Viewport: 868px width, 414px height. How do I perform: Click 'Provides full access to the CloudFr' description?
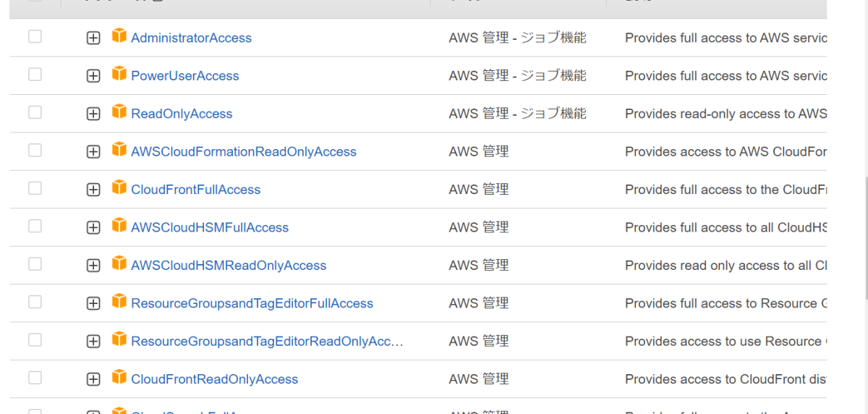(x=726, y=190)
